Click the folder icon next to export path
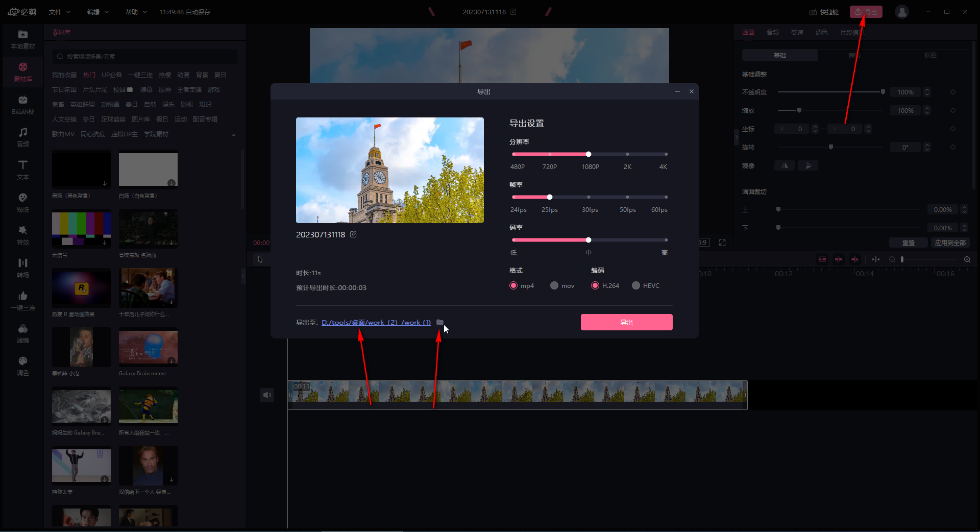Screen dimensions: 980x532 tap(440, 322)
